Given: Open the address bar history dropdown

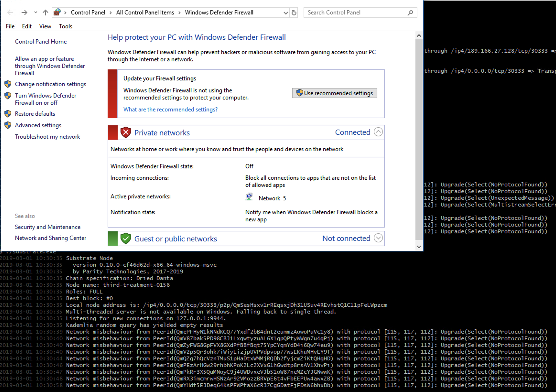Looking at the screenshot, I should 286,13.
